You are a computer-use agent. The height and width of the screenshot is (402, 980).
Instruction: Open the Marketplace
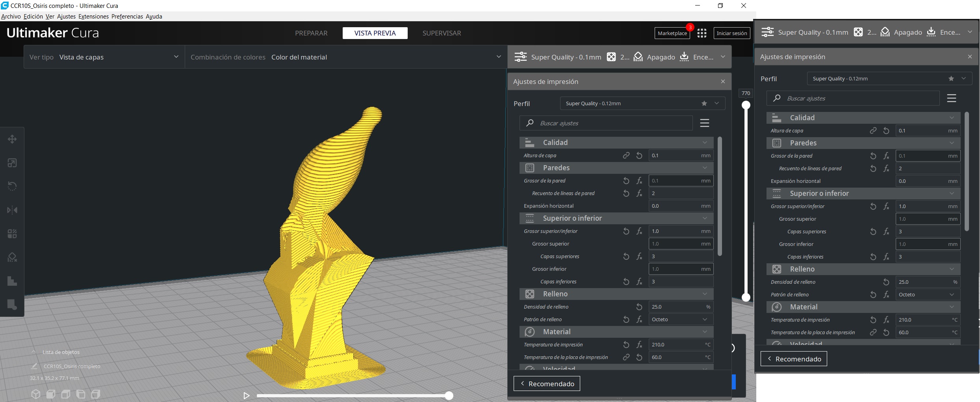coord(672,33)
